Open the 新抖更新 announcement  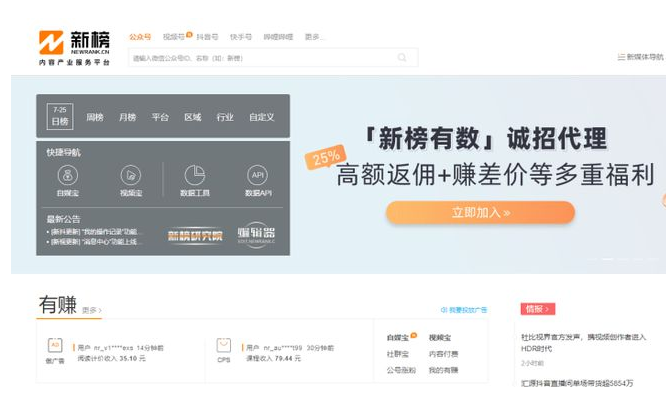pos(94,232)
